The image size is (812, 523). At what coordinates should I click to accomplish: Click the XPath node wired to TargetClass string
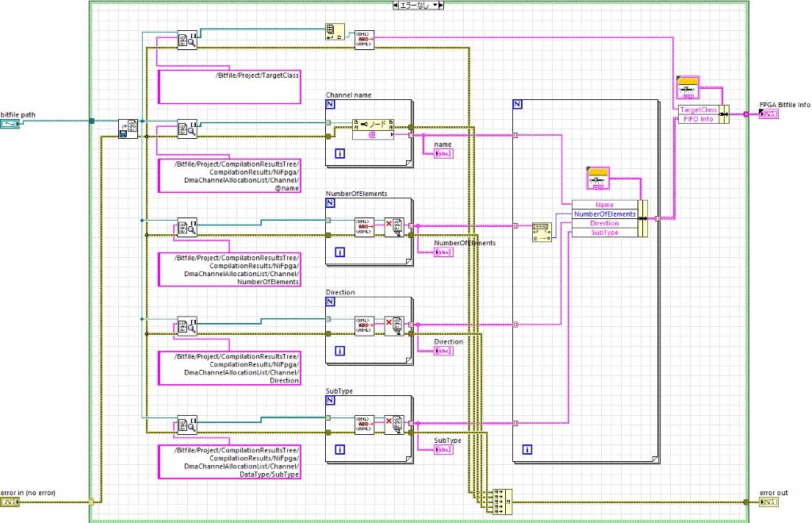[187, 40]
